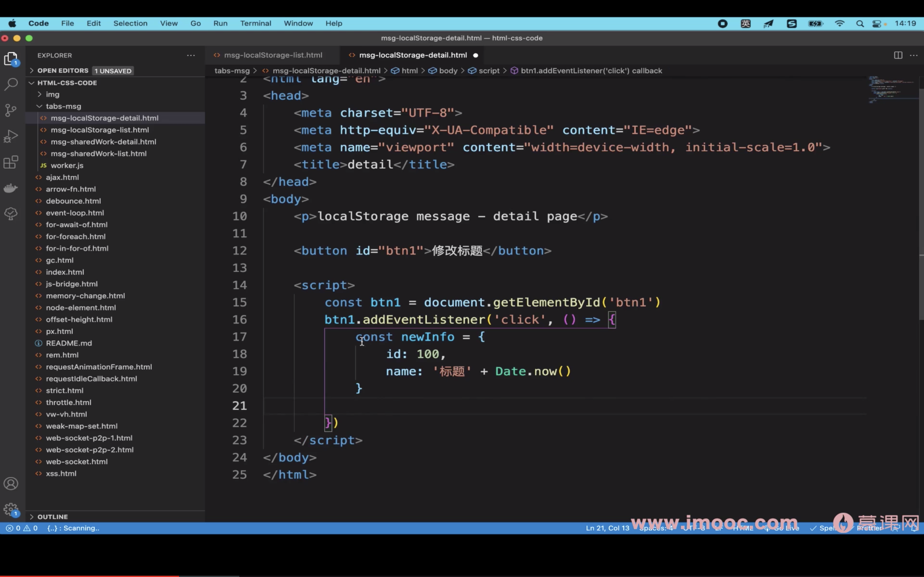Split the editor to the right

point(898,55)
